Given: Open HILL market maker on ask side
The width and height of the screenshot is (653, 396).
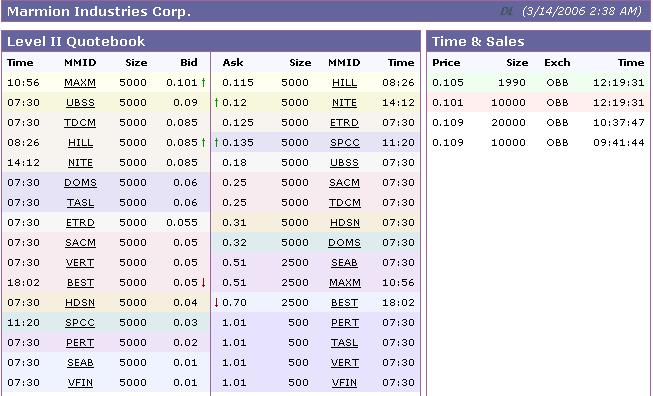Looking at the screenshot, I should [x=344, y=82].
